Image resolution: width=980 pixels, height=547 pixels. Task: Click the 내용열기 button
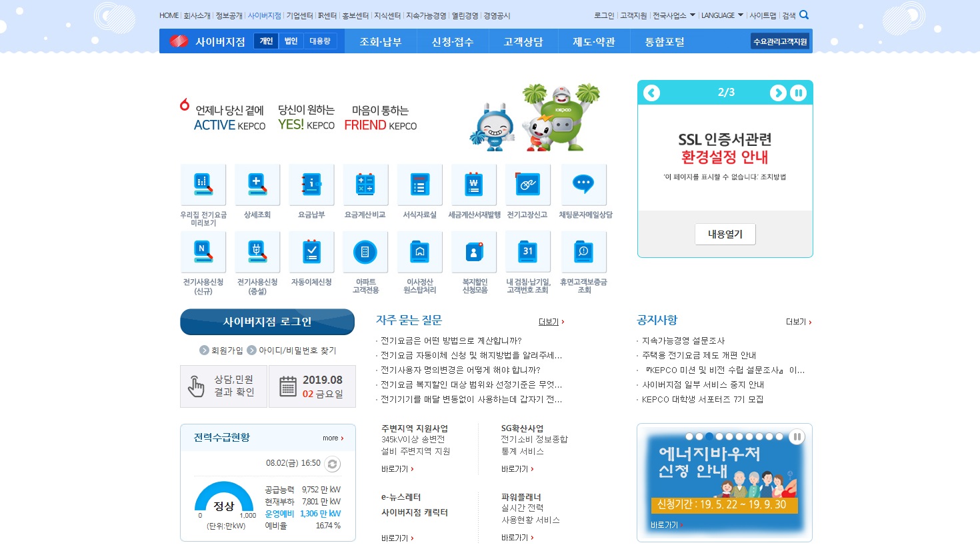(x=725, y=235)
